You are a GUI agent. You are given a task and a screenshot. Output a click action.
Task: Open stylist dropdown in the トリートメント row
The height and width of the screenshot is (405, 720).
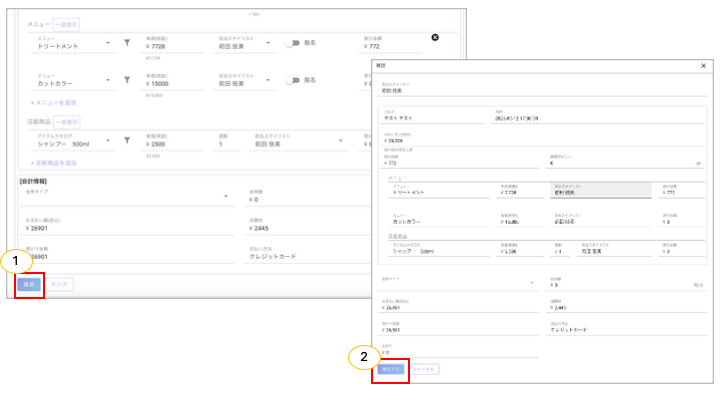[x=268, y=43]
